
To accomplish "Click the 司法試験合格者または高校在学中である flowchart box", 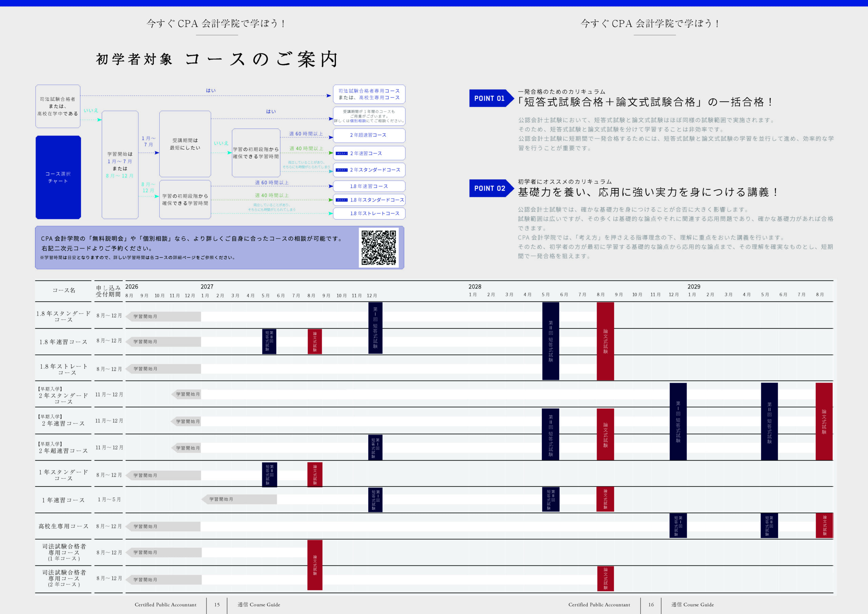I will [x=58, y=106].
